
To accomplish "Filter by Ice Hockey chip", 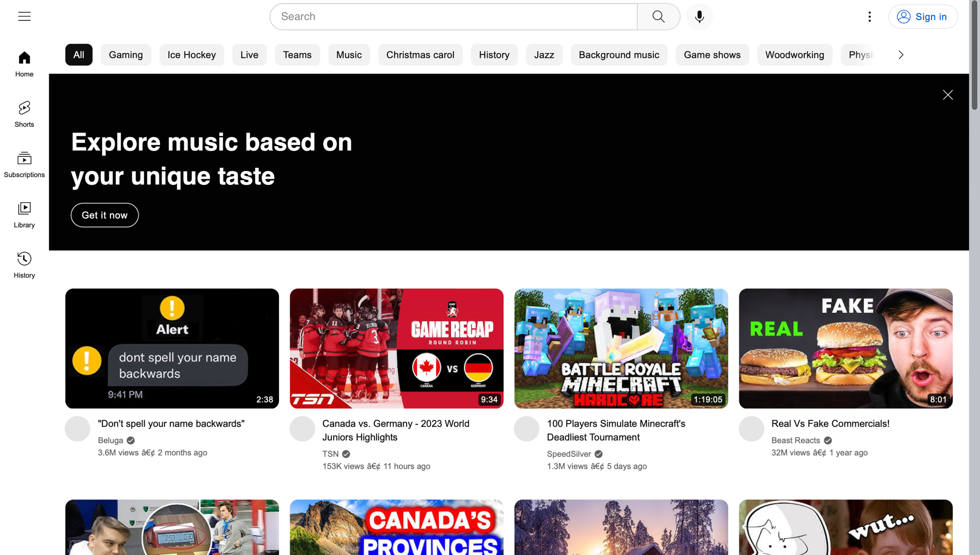I will point(191,55).
